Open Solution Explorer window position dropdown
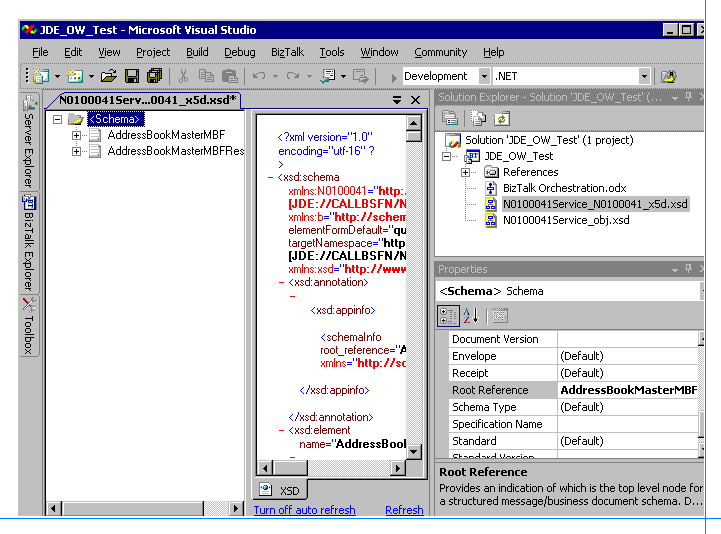Image resolution: width=721 pixels, height=534 pixels. (x=675, y=98)
